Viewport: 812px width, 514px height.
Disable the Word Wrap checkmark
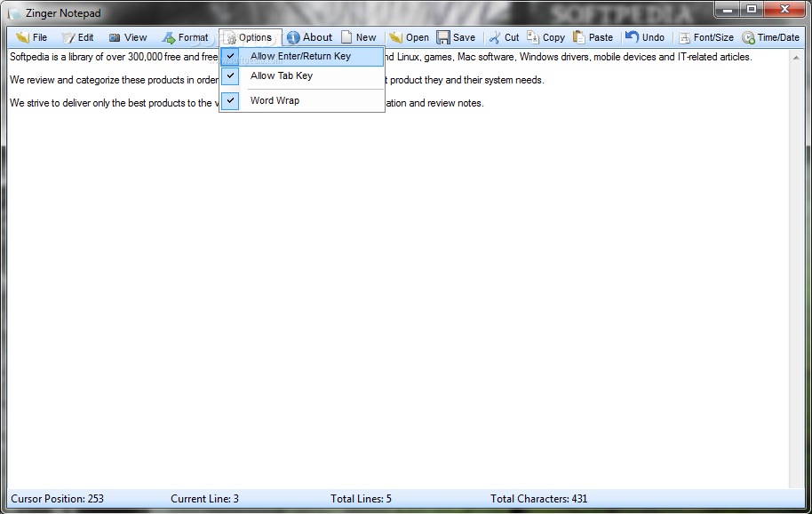(230, 100)
